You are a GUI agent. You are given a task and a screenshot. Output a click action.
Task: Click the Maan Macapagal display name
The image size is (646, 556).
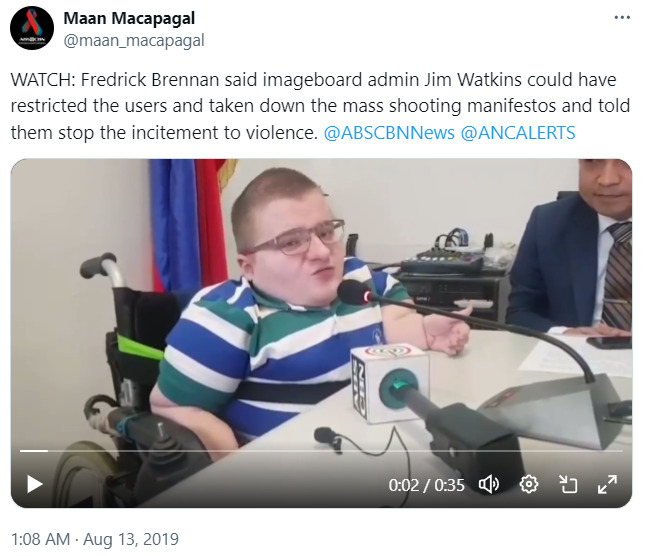coord(129,19)
